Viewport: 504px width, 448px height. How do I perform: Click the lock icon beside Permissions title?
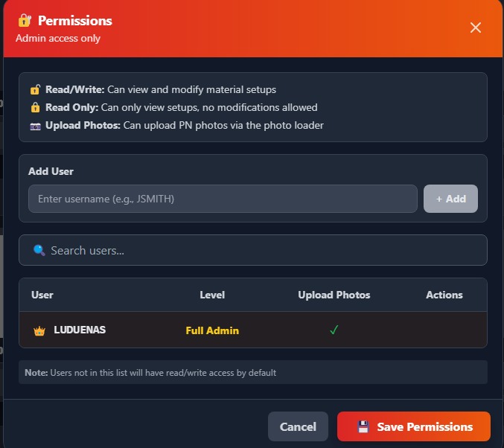[25, 20]
